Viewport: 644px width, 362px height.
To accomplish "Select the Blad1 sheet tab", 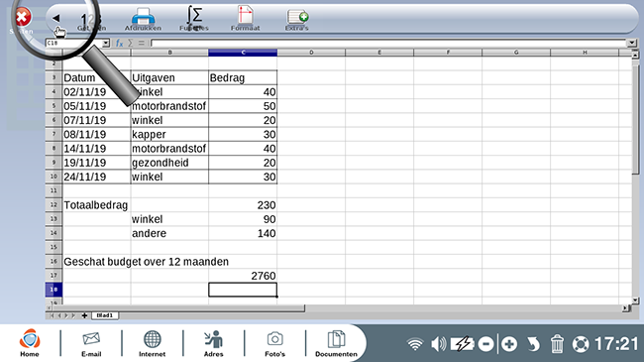I will point(105,315).
